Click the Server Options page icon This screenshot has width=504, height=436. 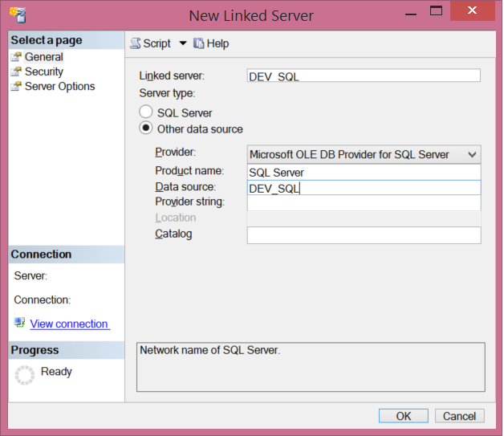(16, 86)
